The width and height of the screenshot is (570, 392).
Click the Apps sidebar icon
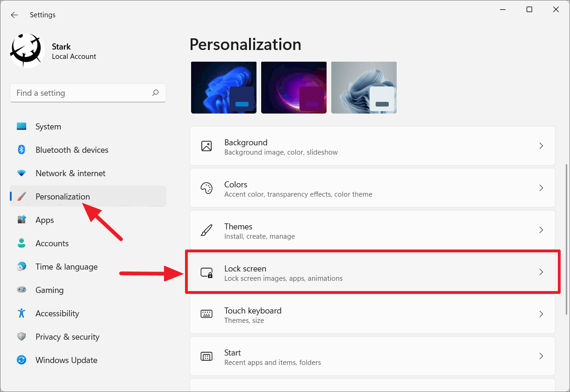pyautogui.click(x=21, y=220)
